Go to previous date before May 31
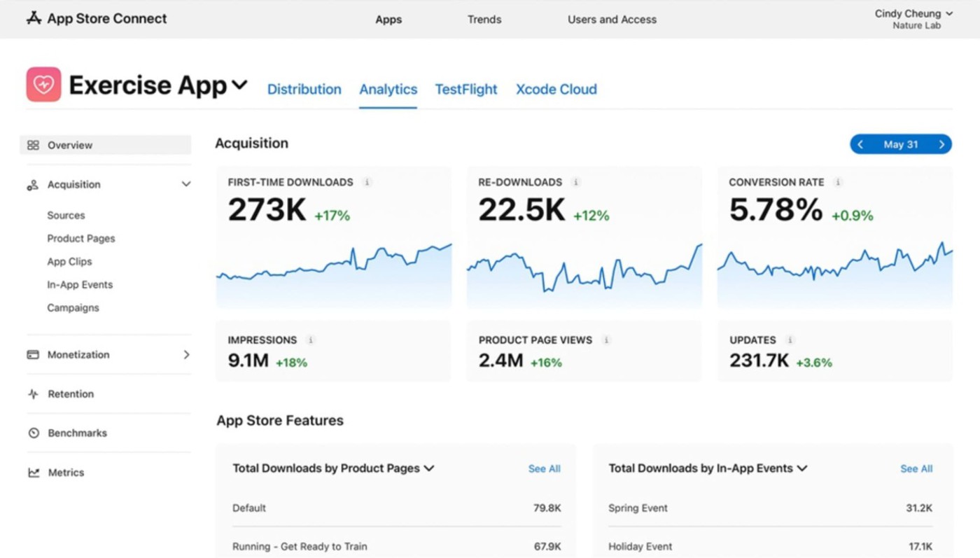Viewport: 980px width, 558px height. [860, 145]
